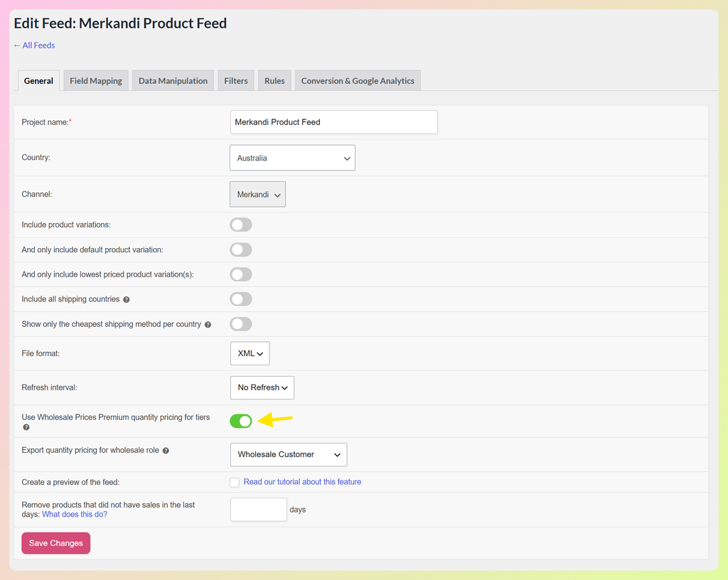
Task: Select the General tab
Action: click(x=38, y=81)
